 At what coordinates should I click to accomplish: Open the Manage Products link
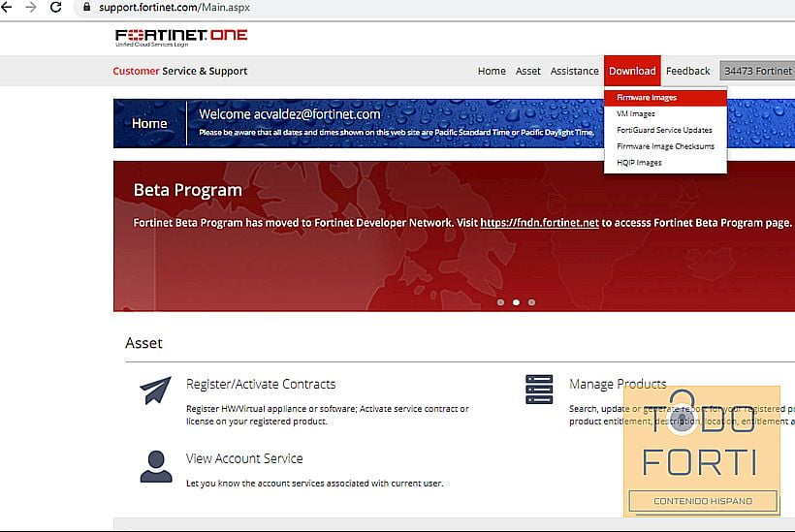click(618, 384)
